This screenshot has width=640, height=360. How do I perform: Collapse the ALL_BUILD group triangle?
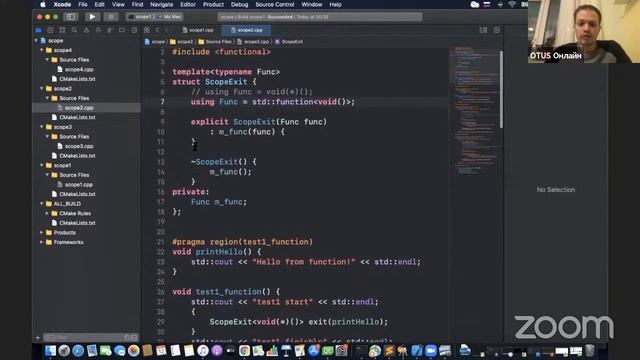[42, 204]
